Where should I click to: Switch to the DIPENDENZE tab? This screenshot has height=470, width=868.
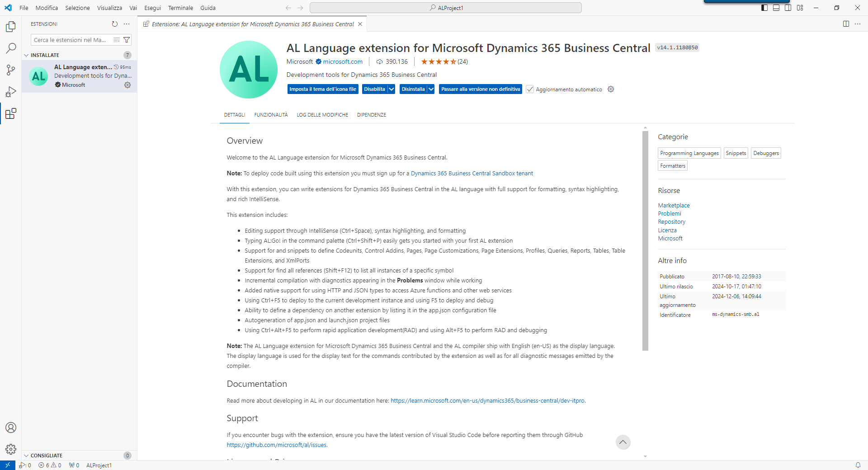coord(372,115)
